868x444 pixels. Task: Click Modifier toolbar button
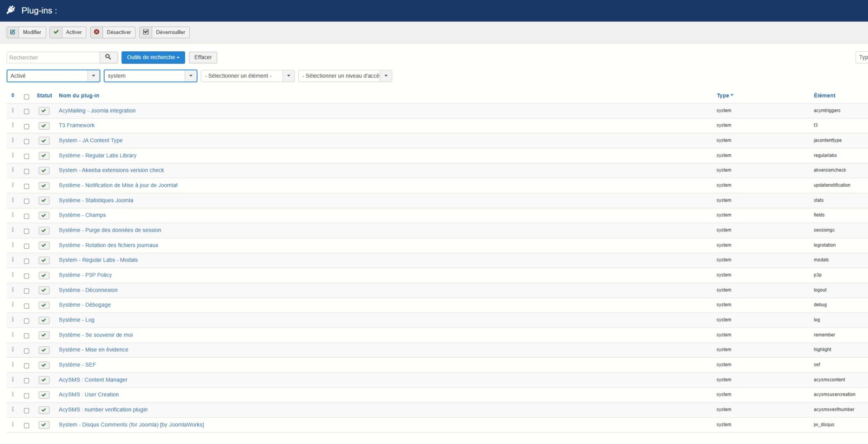tap(26, 32)
